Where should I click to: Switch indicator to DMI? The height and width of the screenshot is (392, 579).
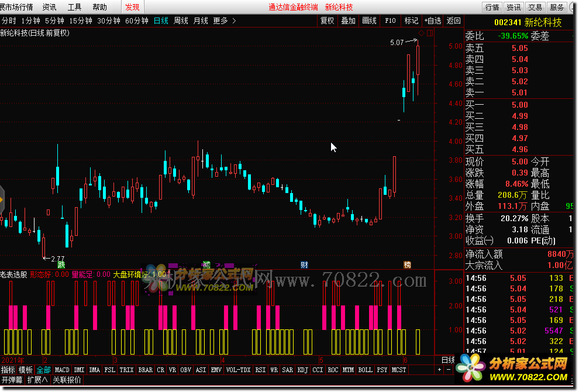point(79,370)
